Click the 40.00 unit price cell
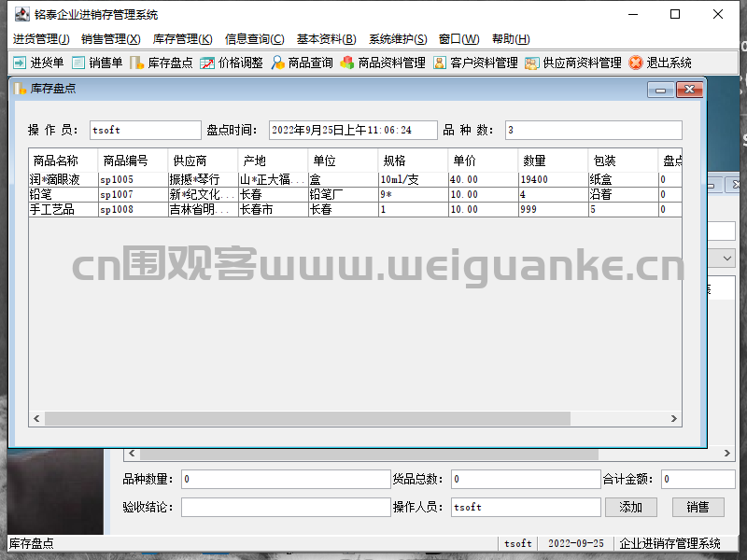The width and height of the screenshot is (747, 560). click(484, 179)
